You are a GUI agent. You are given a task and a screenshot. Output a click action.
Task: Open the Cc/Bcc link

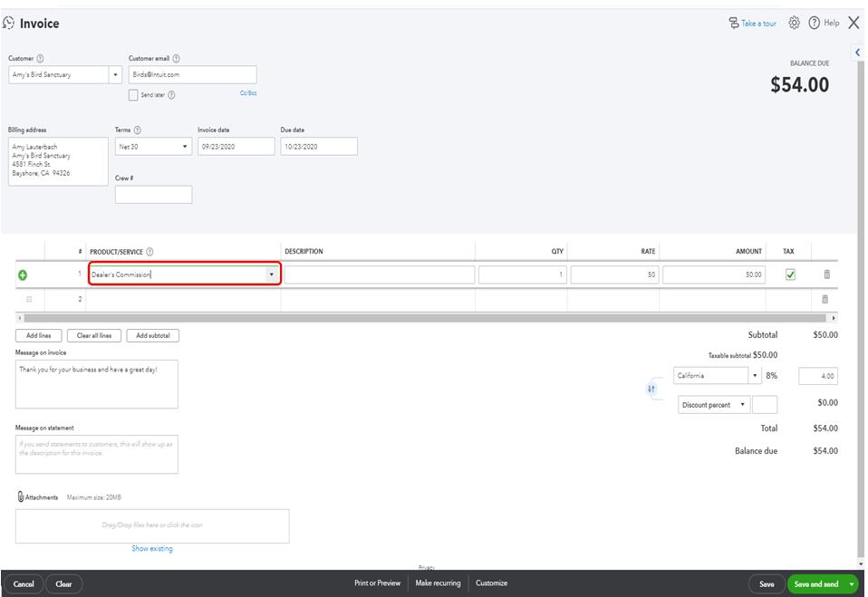(x=247, y=92)
